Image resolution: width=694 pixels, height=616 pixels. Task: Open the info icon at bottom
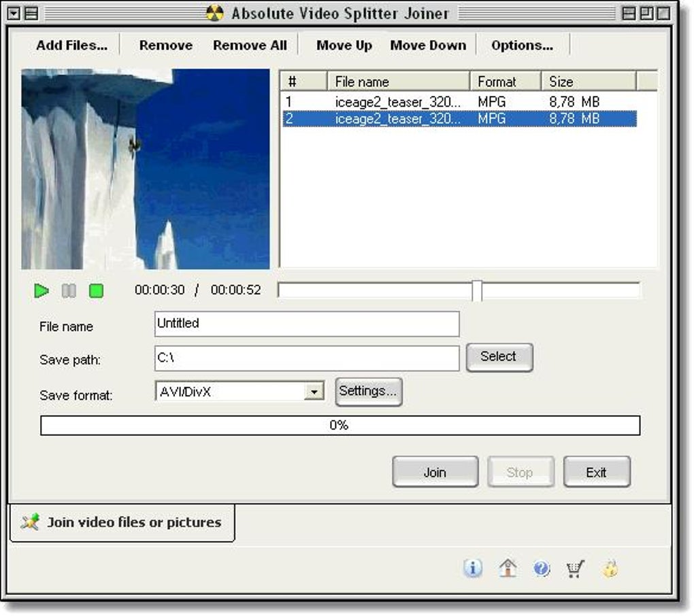(x=473, y=568)
